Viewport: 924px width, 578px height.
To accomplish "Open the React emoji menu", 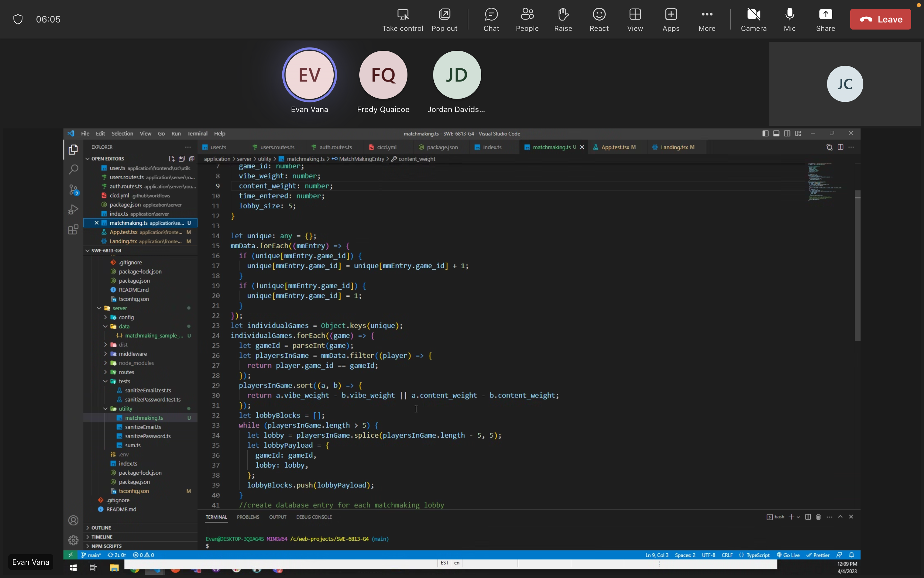I will pyautogui.click(x=599, y=20).
